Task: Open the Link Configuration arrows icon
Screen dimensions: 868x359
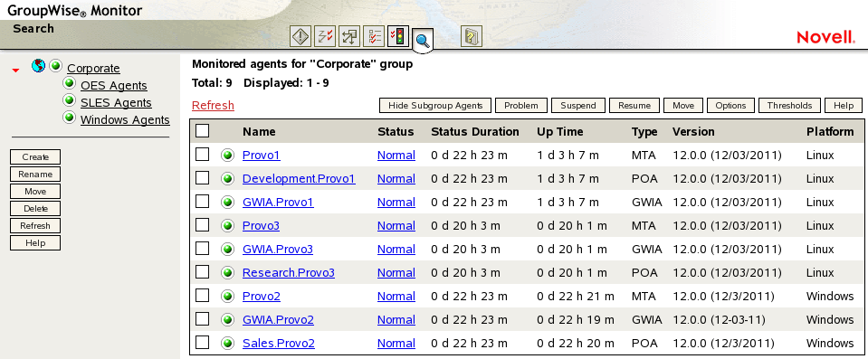Action: tap(348, 37)
